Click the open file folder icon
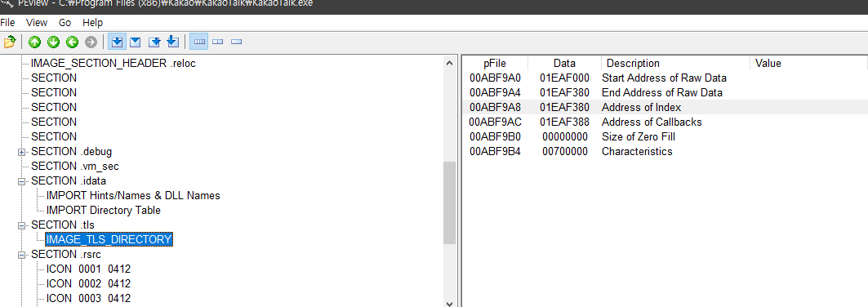Screen dimensions: 868x307 pyautogui.click(x=9, y=42)
